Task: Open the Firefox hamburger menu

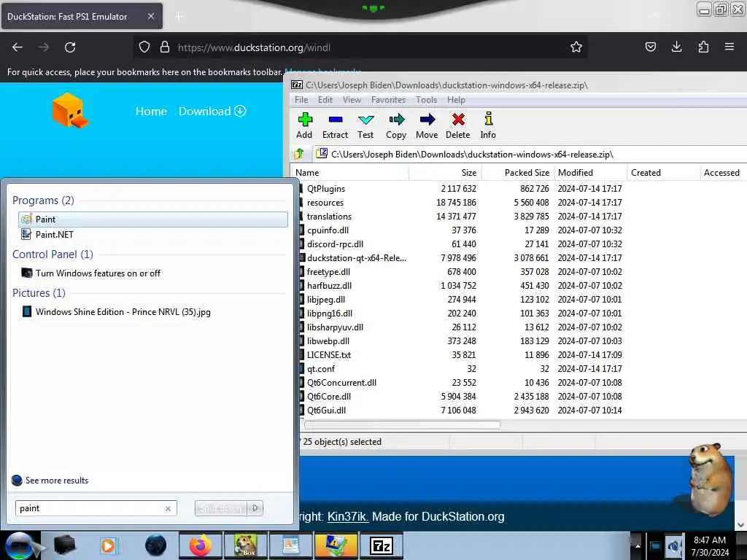Action: (729, 47)
